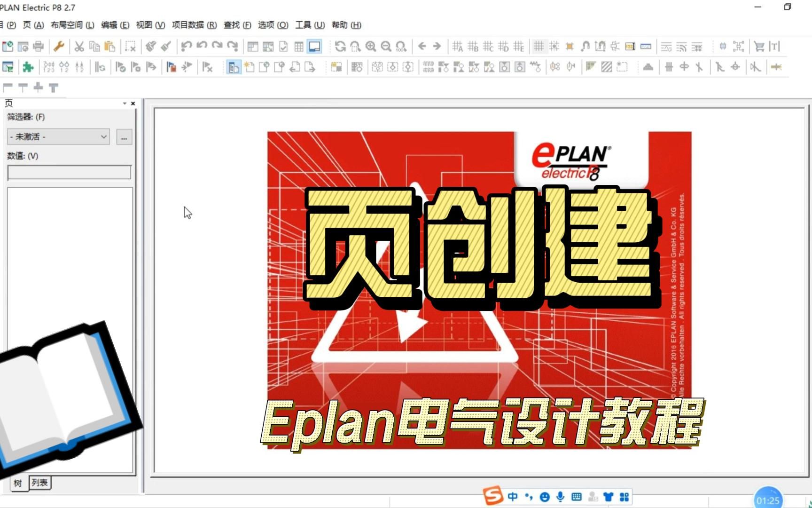812x508 pixels.
Task: Click the Sogou microphone voice input icon
Action: click(x=560, y=497)
